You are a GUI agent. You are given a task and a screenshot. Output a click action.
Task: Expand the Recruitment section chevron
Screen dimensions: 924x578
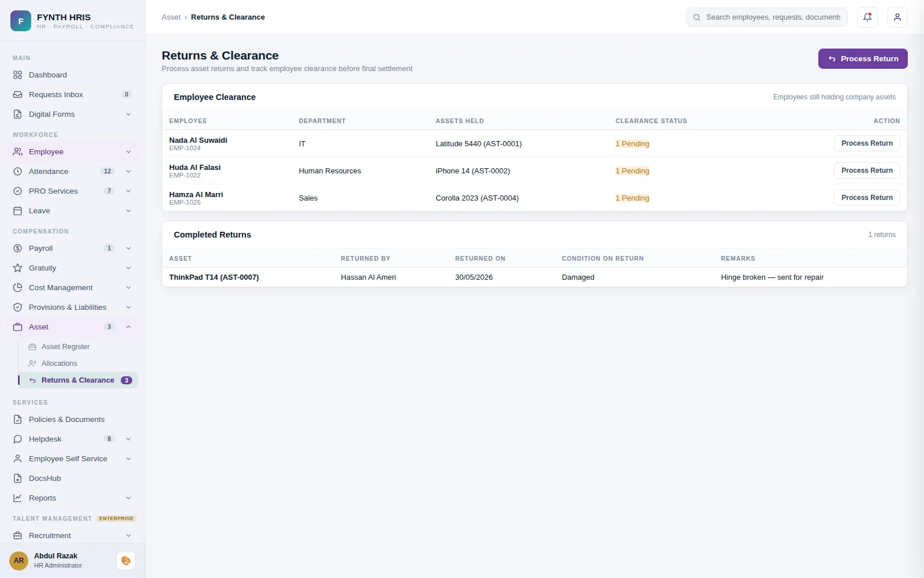128,536
